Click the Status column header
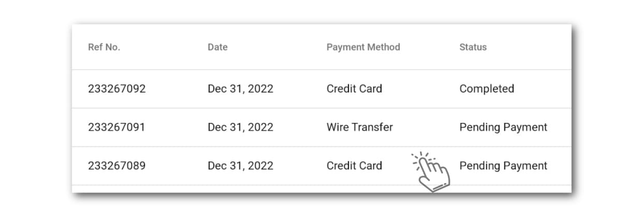The image size is (644, 217). [473, 47]
